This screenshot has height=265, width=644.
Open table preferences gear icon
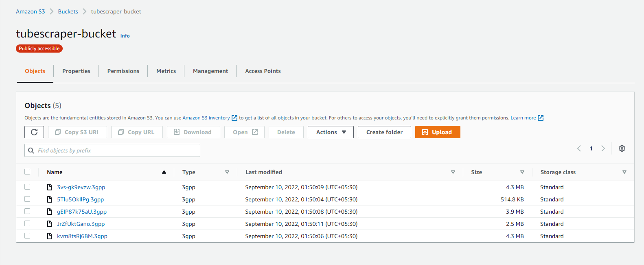point(622,148)
